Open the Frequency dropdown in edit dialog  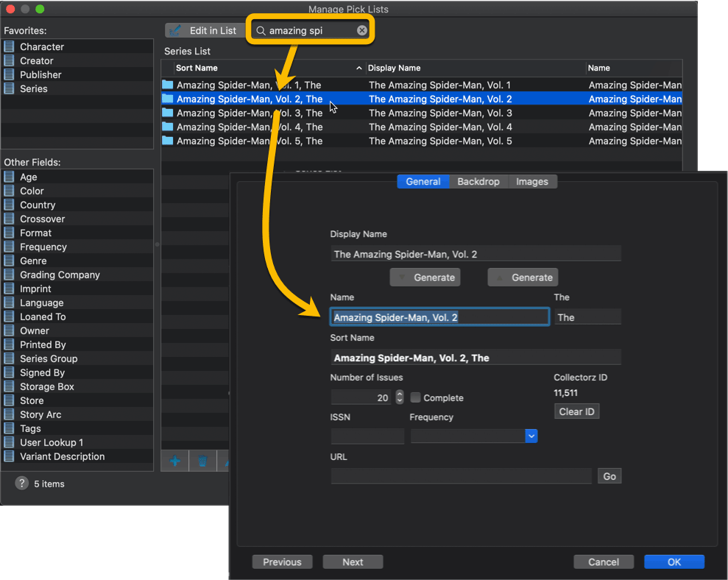point(531,436)
